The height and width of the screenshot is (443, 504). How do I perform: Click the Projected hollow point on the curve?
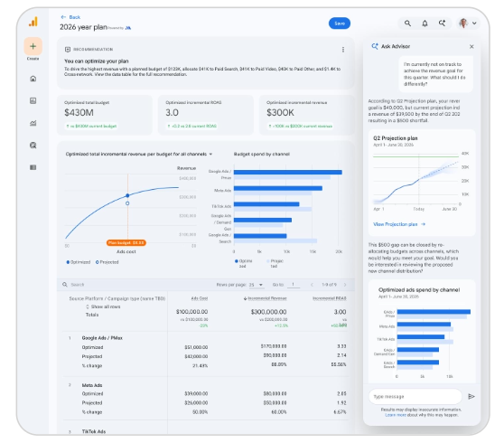coord(127,203)
